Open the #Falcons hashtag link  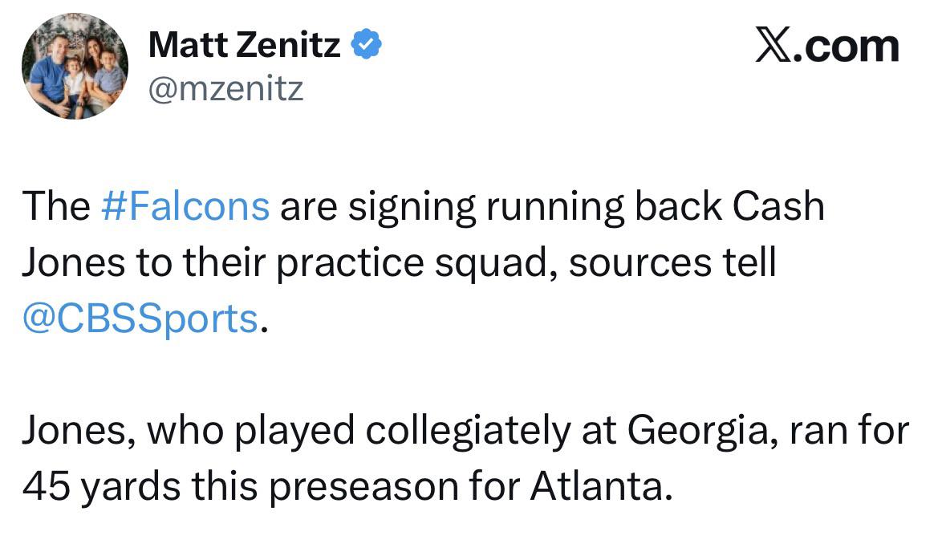click(185, 205)
